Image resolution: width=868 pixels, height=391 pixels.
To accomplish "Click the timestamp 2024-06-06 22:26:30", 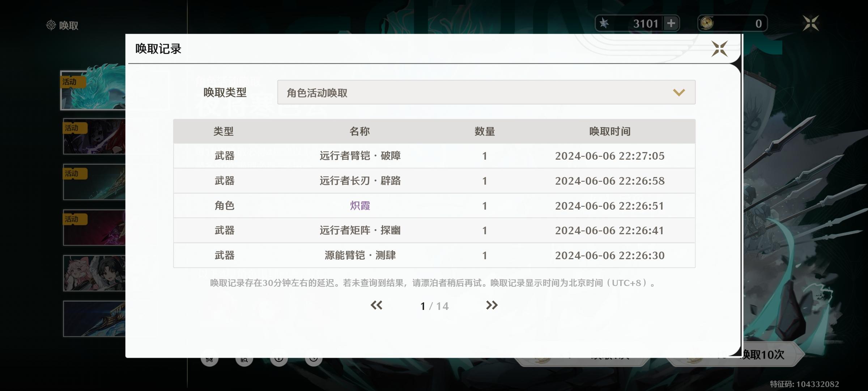I will tap(610, 255).
